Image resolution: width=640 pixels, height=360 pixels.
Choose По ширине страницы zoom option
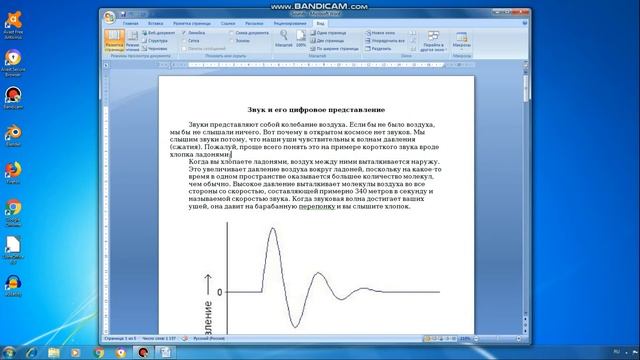(x=334, y=49)
